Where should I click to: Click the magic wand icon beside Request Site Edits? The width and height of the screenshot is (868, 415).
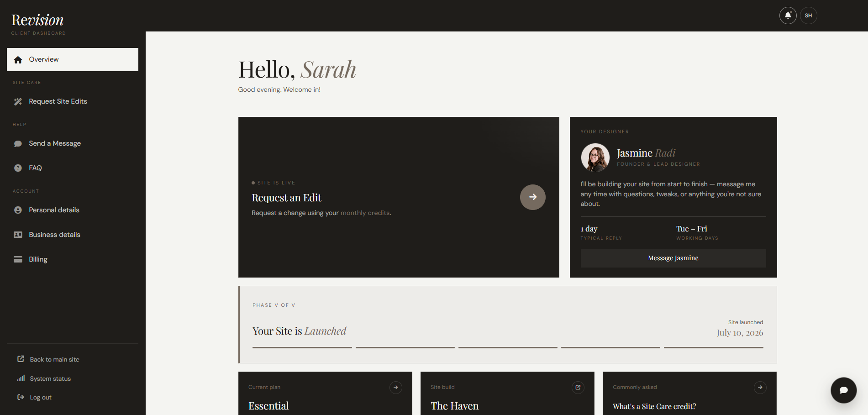[18, 102]
